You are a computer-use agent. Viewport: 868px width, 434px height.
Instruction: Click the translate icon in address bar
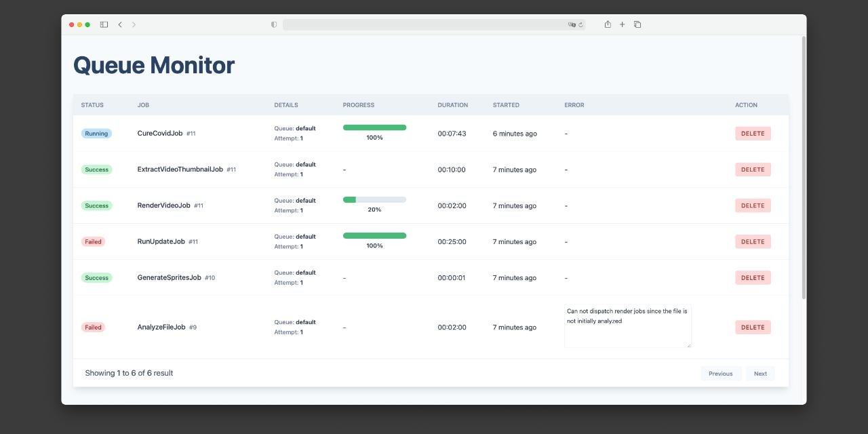click(x=572, y=24)
